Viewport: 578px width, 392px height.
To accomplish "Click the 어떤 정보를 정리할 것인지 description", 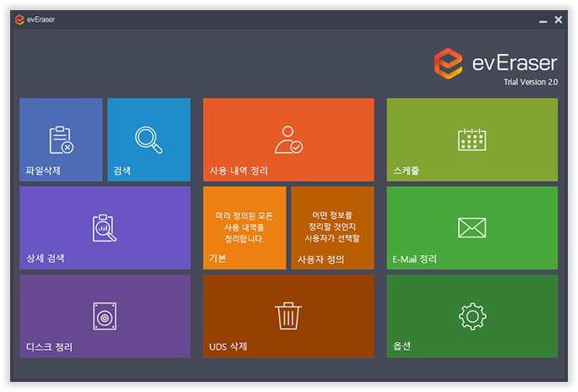I will pos(332,226).
